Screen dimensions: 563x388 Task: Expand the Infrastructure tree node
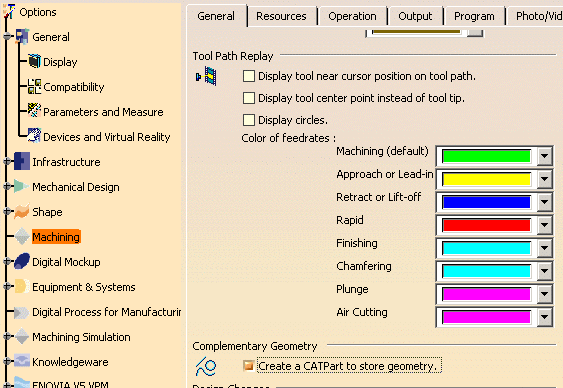click(7, 161)
